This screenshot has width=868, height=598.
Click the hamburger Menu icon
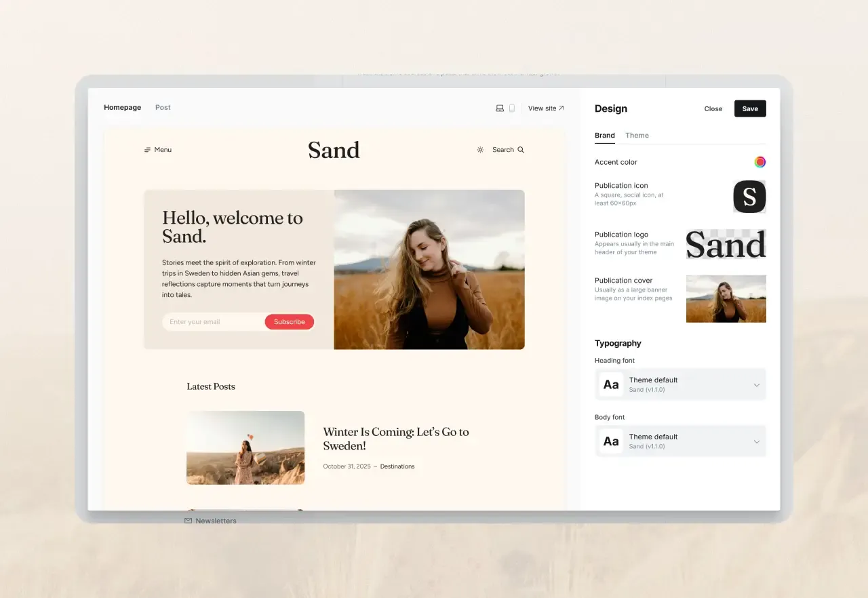coord(147,150)
